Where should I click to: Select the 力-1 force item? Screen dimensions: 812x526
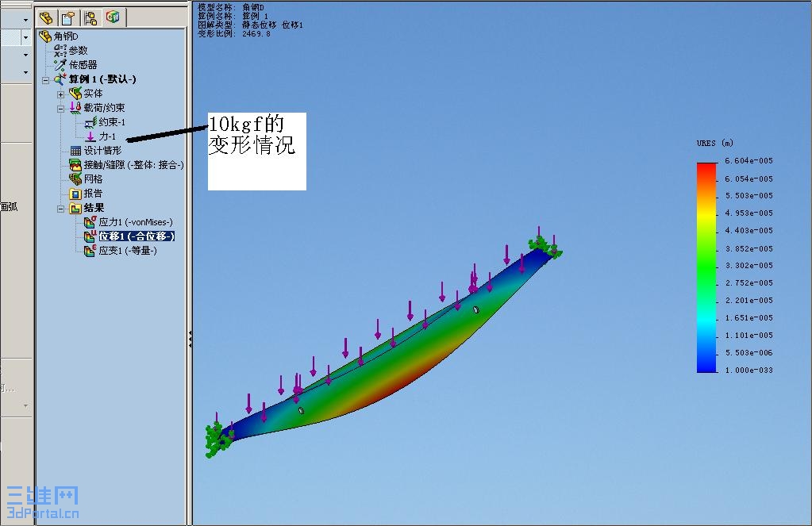tap(107, 136)
